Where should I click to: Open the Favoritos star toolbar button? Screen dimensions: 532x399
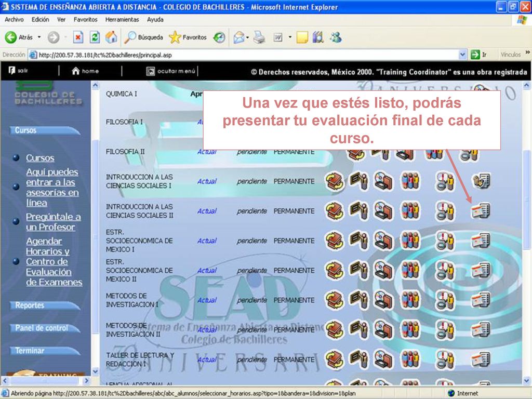pos(188,37)
